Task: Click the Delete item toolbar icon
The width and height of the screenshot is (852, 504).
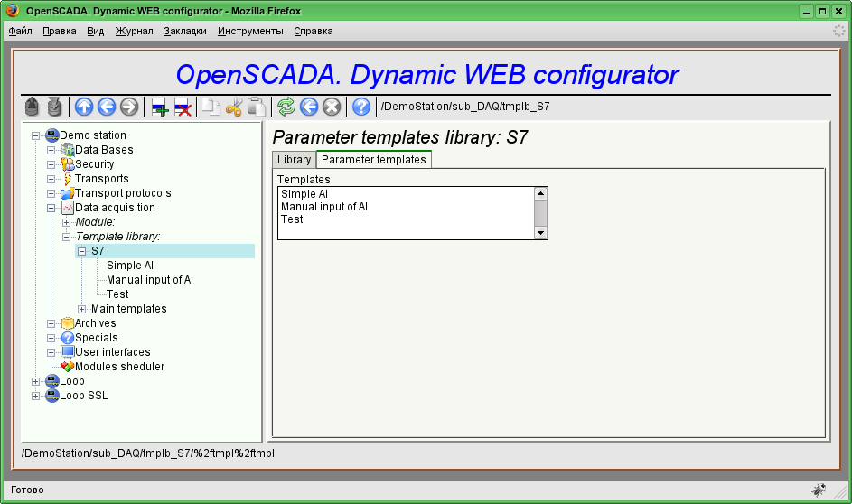Action: click(x=182, y=107)
